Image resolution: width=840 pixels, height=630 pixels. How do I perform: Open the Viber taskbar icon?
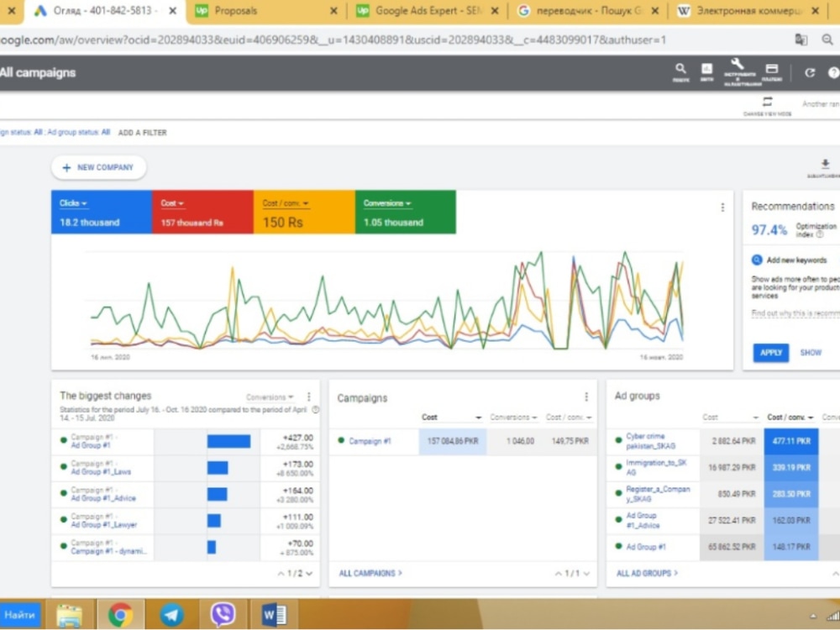click(223, 614)
